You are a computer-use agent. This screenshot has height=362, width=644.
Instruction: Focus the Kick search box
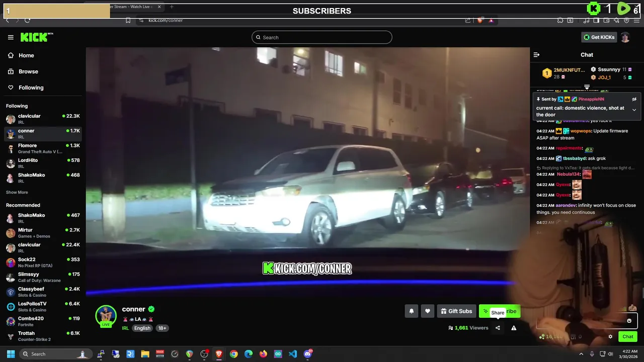[322, 37]
